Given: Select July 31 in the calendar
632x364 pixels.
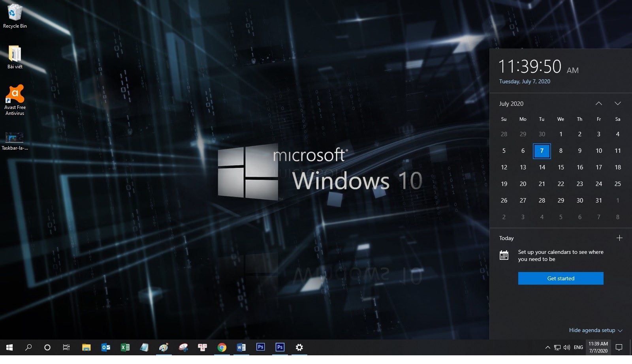Looking at the screenshot, I should coord(599,201).
